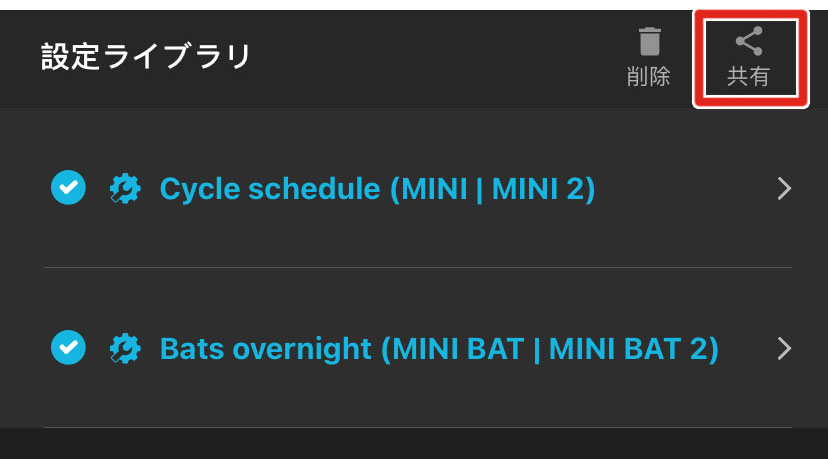Click the empty header area beside 設定ライブラリ
This screenshot has width=828, height=459.
[x=430, y=56]
